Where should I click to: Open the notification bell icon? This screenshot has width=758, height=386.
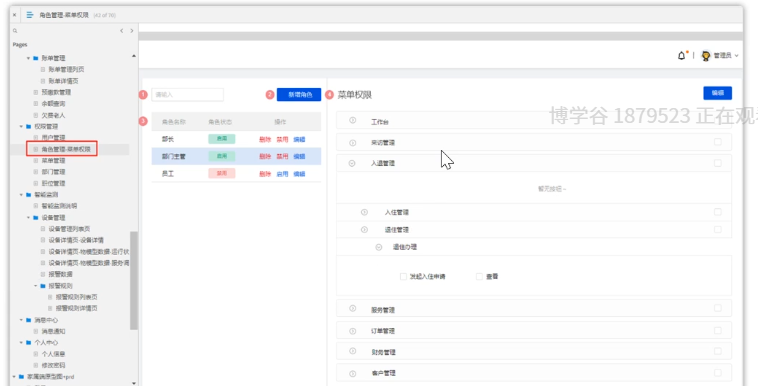pyautogui.click(x=682, y=56)
